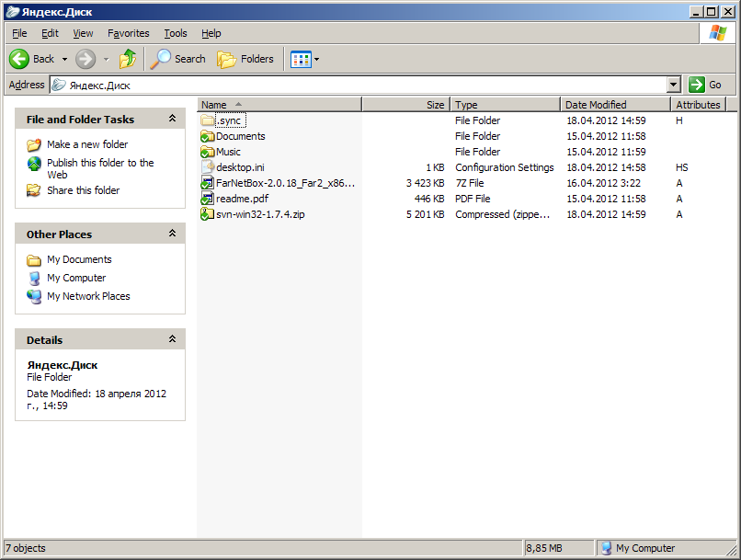Viewport: 741px width, 560px height.
Task: Select svn-win32-1.7.4.zip archive icon
Action: pyautogui.click(x=208, y=214)
